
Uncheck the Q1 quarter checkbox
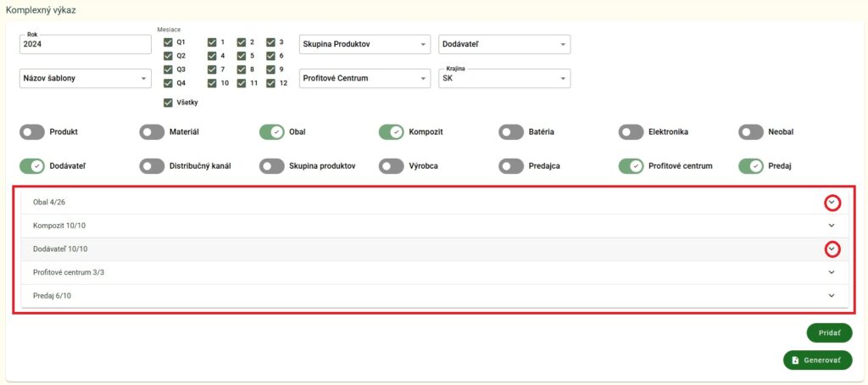[168, 42]
